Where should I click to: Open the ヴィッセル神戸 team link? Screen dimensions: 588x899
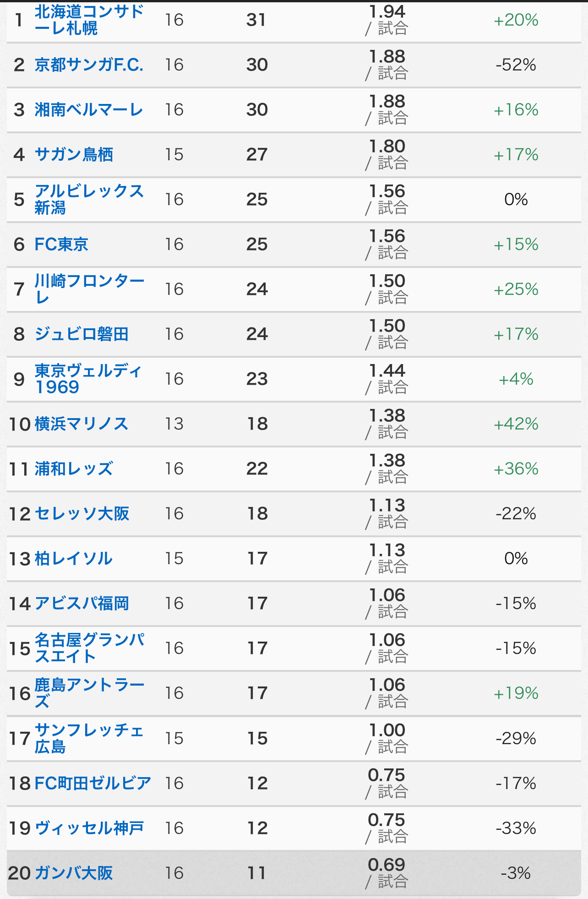click(x=89, y=828)
